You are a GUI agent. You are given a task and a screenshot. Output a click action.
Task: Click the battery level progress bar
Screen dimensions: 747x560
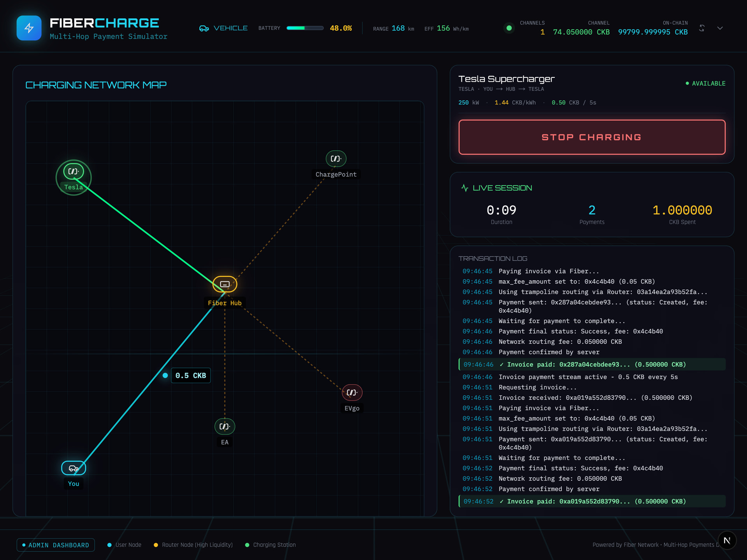coord(305,28)
